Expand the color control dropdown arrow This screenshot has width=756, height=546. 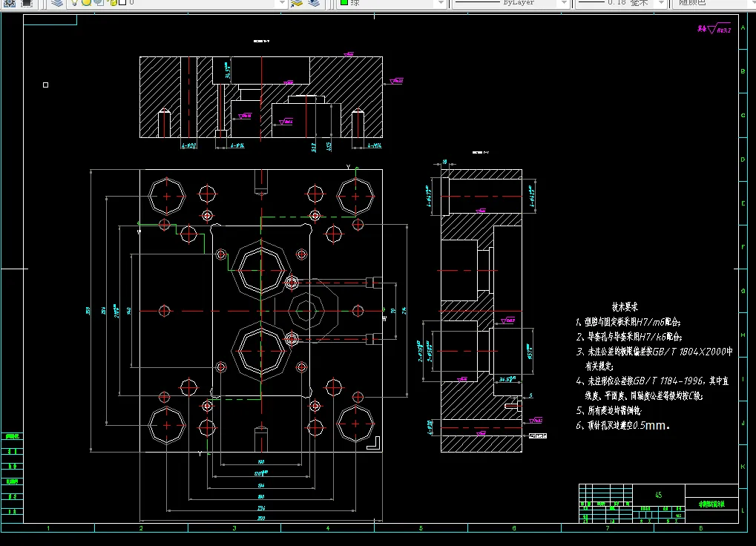point(441,3)
